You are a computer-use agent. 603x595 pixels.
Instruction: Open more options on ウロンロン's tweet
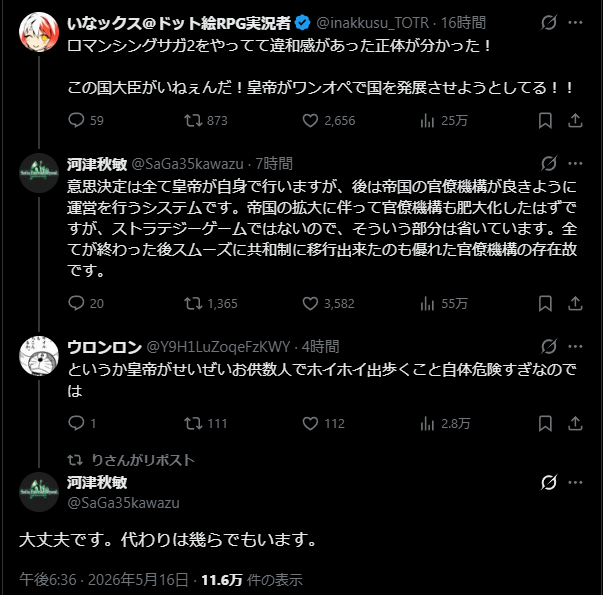pyautogui.click(x=575, y=346)
